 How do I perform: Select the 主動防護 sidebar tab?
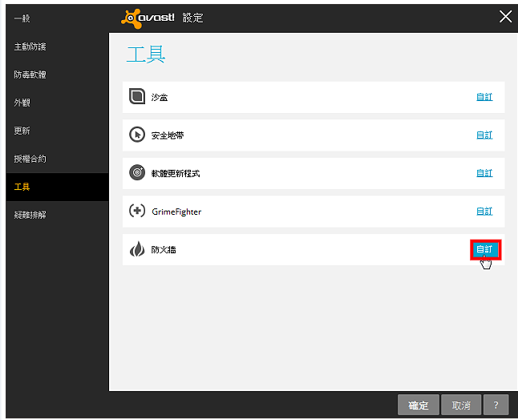pyautogui.click(x=57, y=46)
